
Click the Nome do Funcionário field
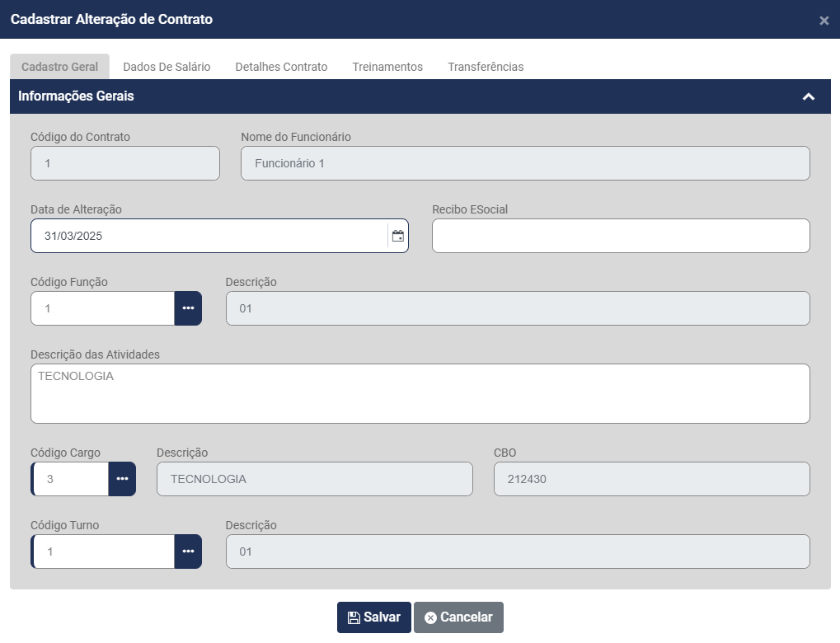pyautogui.click(x=525, y=163)
